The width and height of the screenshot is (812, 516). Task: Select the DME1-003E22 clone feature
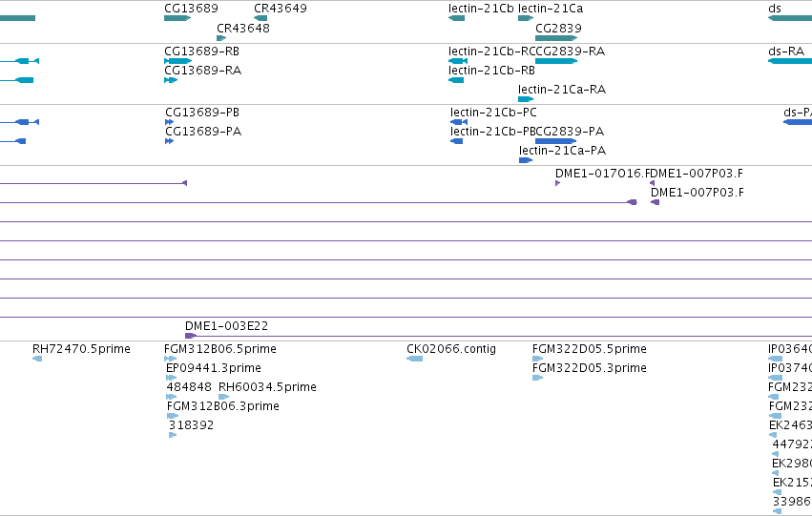(x=191, y=336)
